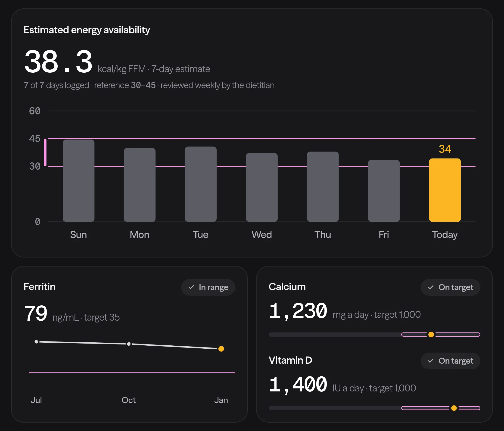Click the Estimated energy availability title
Viewport: 504px width, 431px height.
pyautogui.click(x=87, y=30)
